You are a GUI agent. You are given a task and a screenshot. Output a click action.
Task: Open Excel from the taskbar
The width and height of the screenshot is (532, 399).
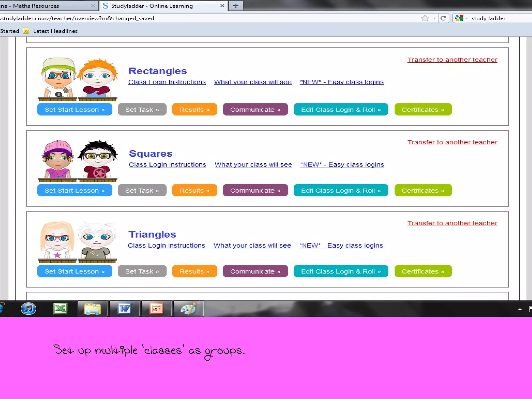pos(60,309)
